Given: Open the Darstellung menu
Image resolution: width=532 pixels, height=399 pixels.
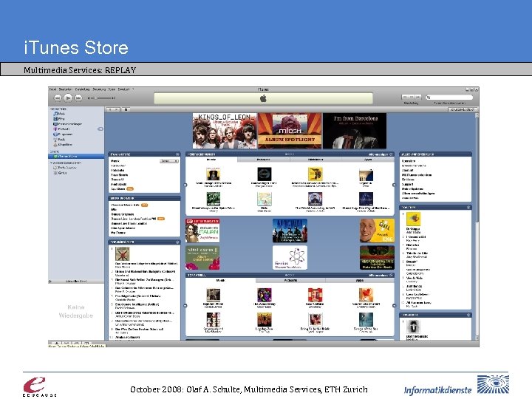Looking at the screenshot, I should click(83, 89).
